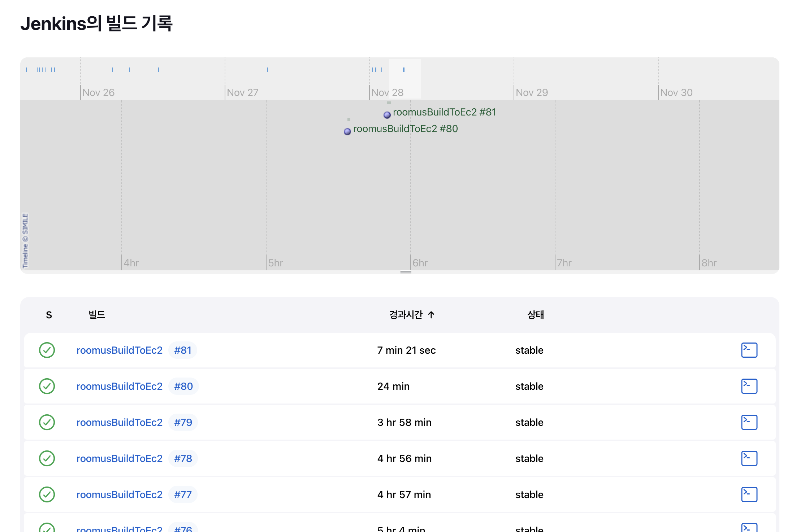Select the roomusBuildToEc2 #80 timeline marker

347,131
